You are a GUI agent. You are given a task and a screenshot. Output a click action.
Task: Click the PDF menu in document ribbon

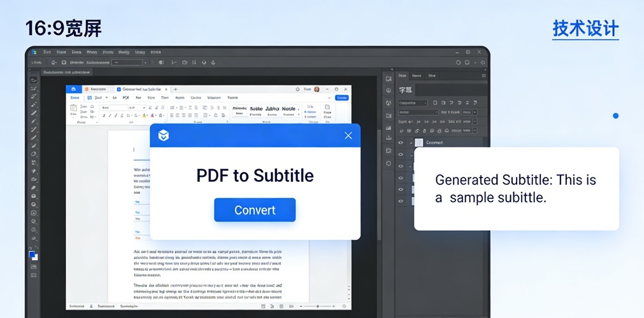(126, 98)
